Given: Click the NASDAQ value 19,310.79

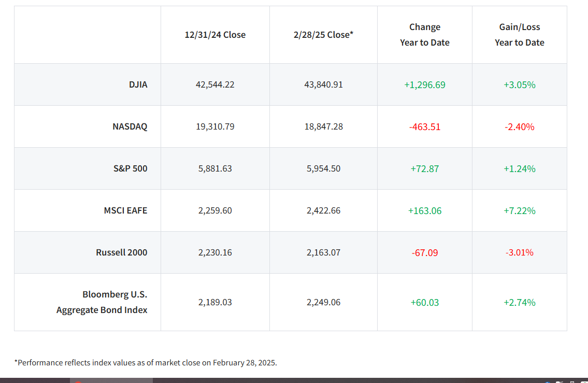Looking at the screenshot, I should 215,126.
